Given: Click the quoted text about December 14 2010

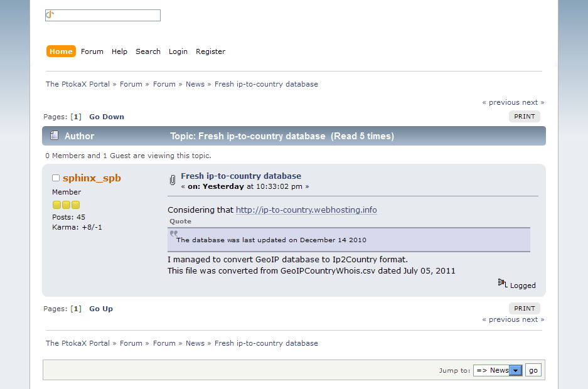Looking at the screenshot, I should click(x=271, y=240).
